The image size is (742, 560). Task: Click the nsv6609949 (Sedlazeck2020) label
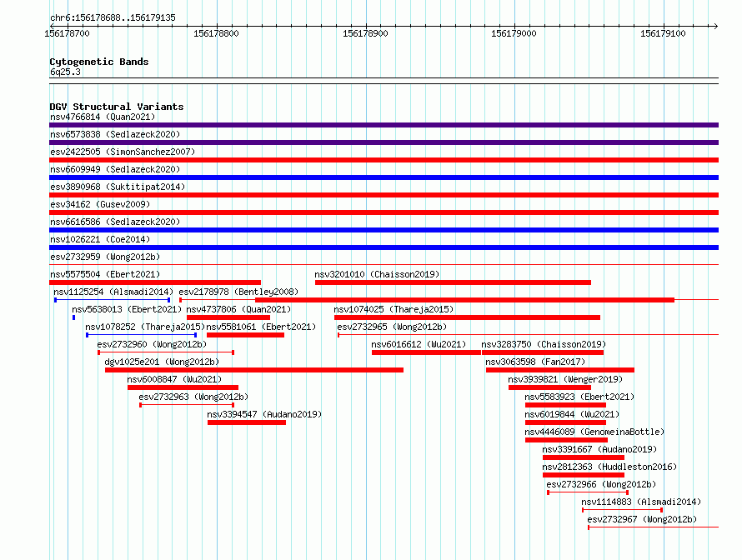point(115,169)
